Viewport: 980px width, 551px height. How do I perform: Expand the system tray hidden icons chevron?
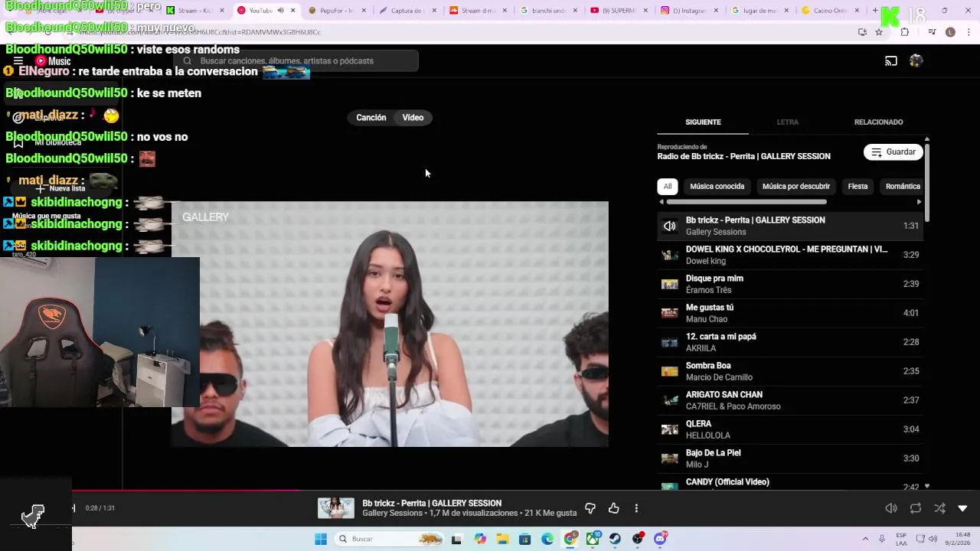click(865, 539)
